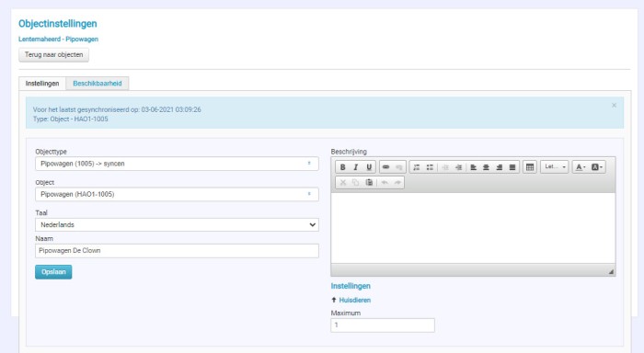
Task: Toggle bold formatting in Beschrijving editor
Action: tap(342, 167)
